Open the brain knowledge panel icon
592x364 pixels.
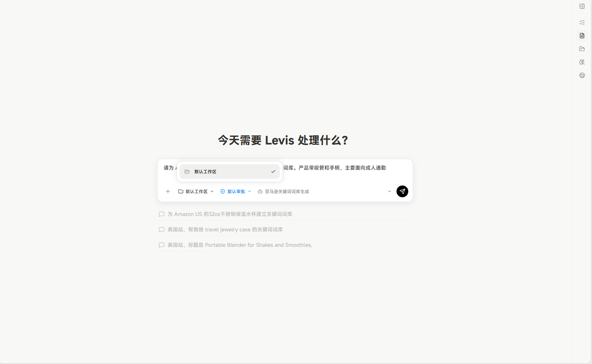(x=582, y=62)
